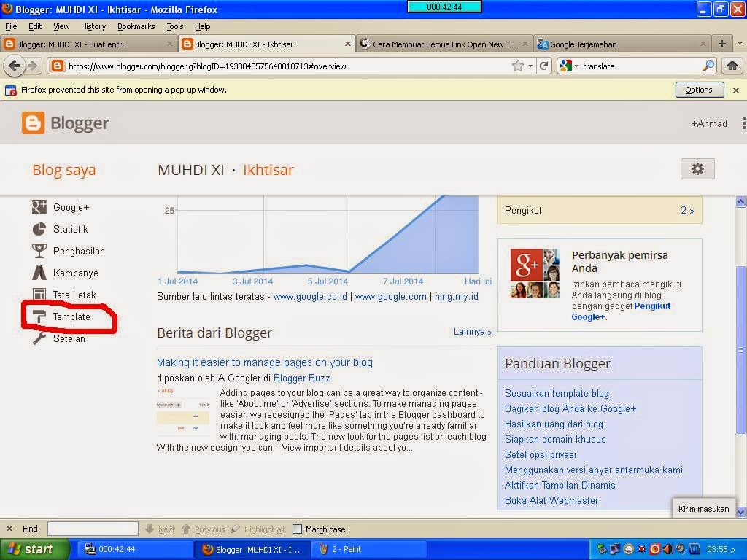Open the list all tabs dropdown
Image resolution: width=747 pixels, height=560 pixels.
coord(740,44)
